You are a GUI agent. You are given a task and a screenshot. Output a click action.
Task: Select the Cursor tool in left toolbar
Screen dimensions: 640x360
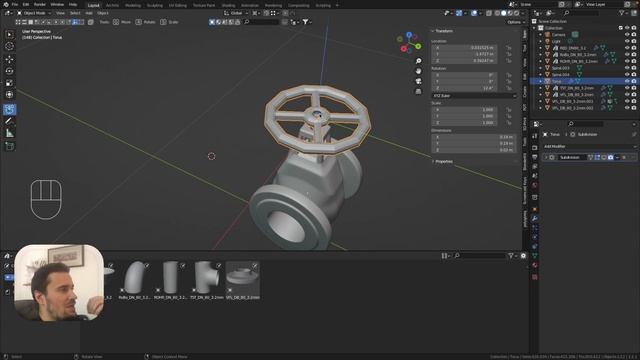pos(9,46)
